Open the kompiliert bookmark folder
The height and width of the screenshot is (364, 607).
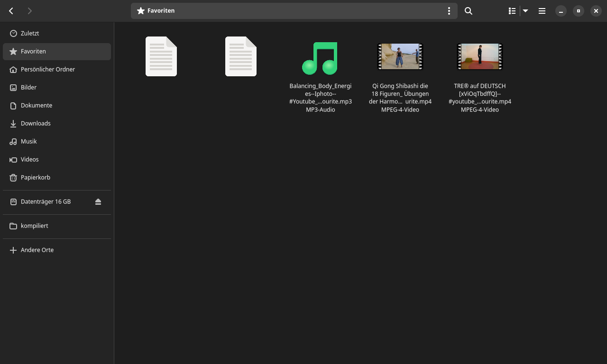click(x=34, y=226)
